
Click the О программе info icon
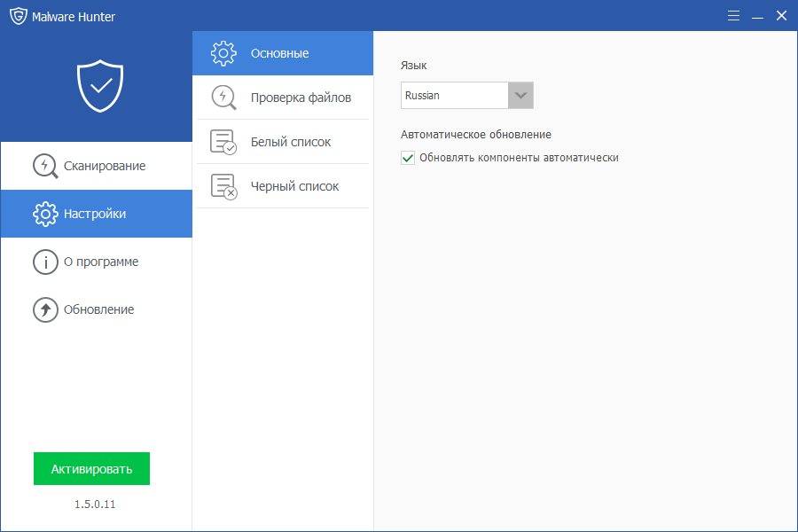(x=45, y=262)
